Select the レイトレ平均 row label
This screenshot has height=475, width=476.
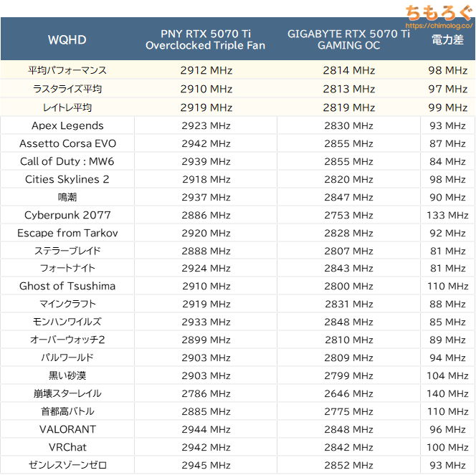coord(67,107)
